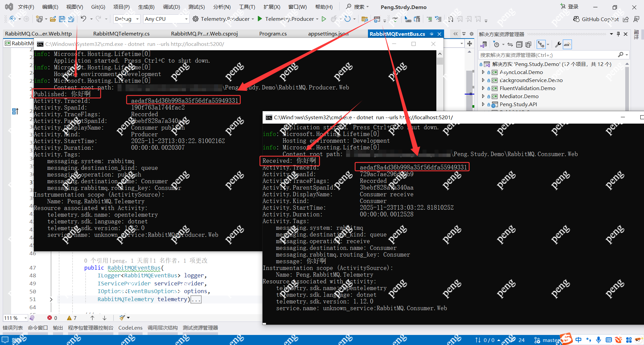This screenshot has width=644, height=345.
Task: Undo the last edit
Action: [83, 19]
